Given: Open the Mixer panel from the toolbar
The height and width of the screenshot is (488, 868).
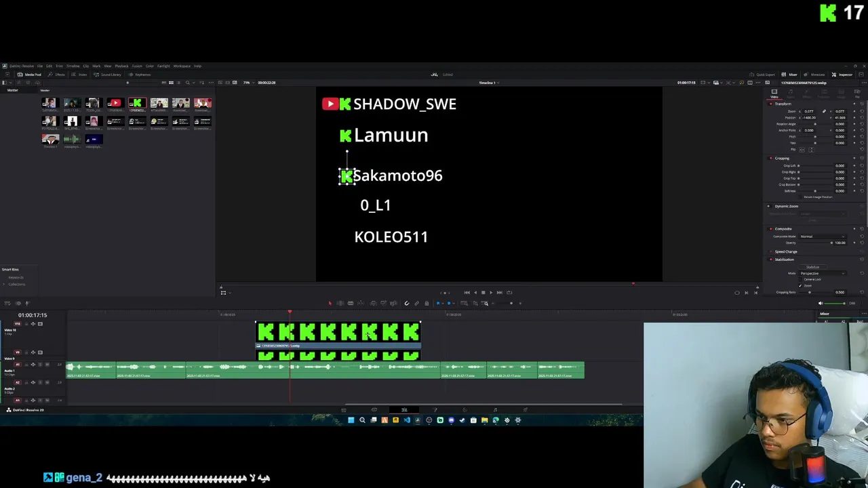Looking at the screenshot, I should (x=789, y=75).
